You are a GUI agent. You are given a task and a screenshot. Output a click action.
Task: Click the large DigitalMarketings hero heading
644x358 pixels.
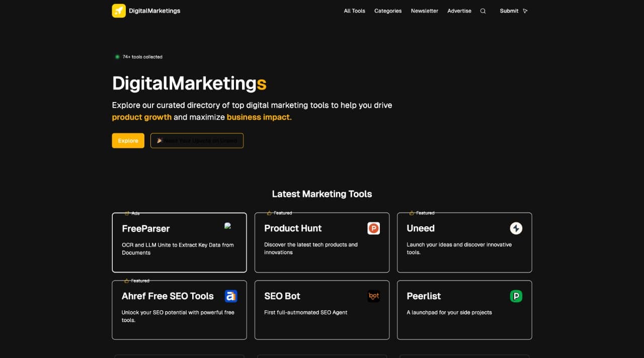189,83
